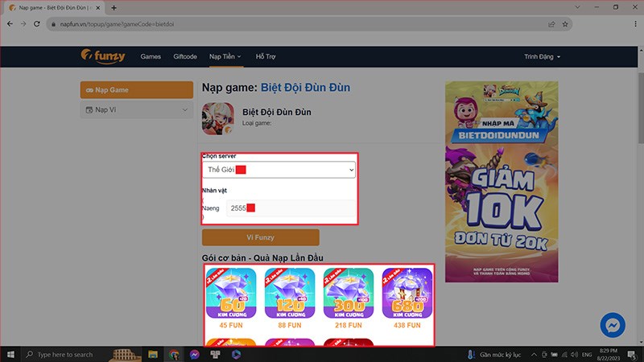Select the 300 Kim Cương package

pos(349,293)
